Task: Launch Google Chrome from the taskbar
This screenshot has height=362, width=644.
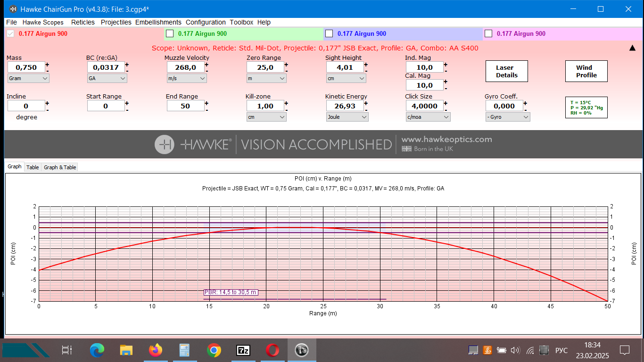Action: click(x=214, y=350)
